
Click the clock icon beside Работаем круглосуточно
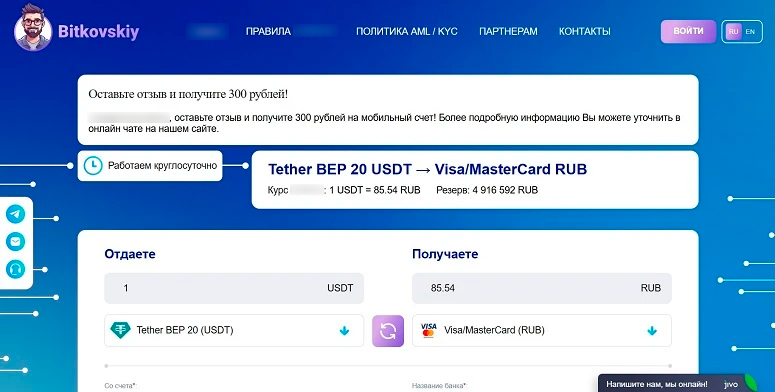coord(93,166)
